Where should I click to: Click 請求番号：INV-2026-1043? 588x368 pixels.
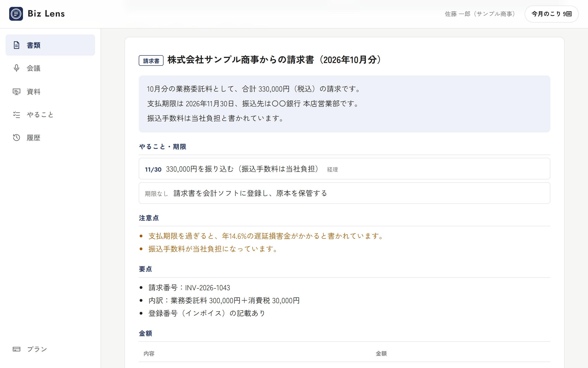pyautogui.click(x=189, y=288)
